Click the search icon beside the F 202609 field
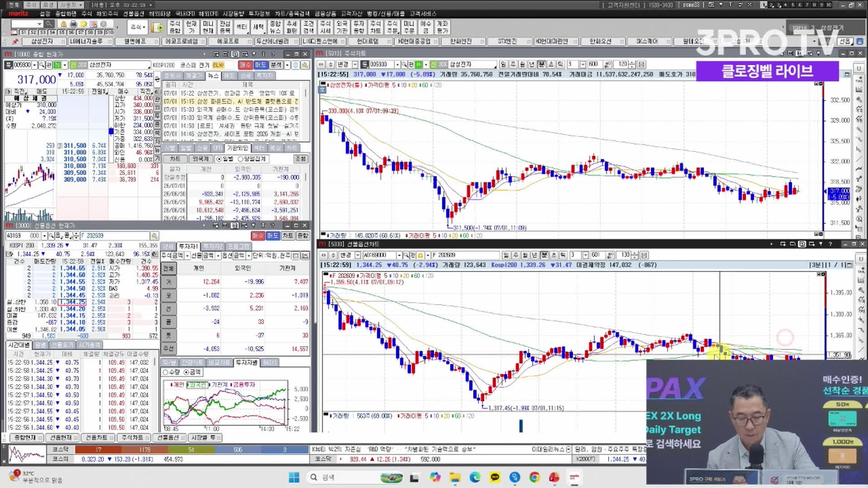868x488 pixels. [x=154, y=236]
